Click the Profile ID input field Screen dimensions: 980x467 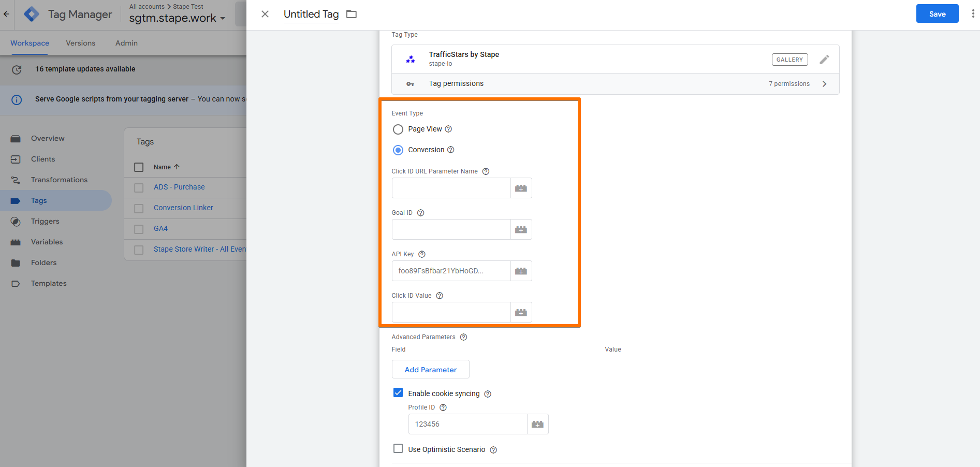pyautogui.click(x=467, y=424)
